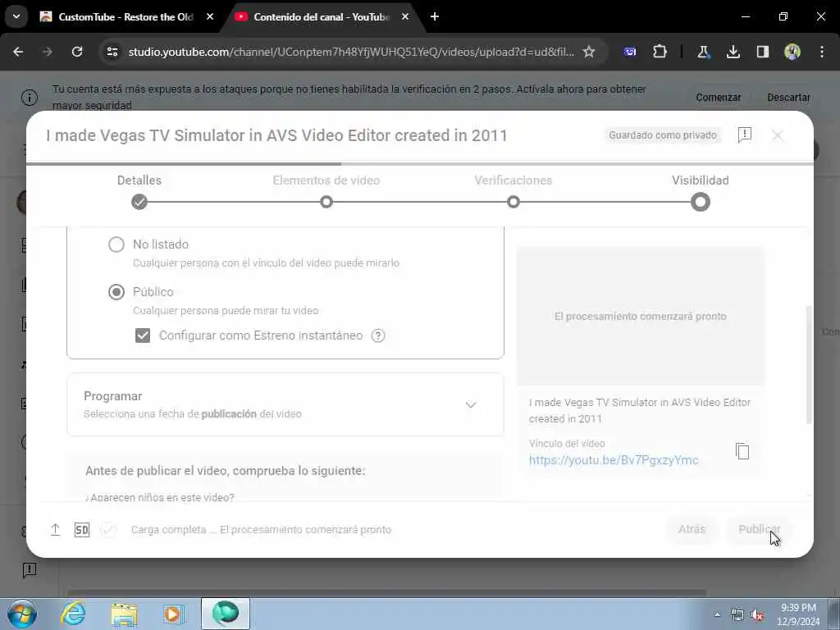Open the Windows Start menu
Screen dimensions: 840x630
pos(22,614)
